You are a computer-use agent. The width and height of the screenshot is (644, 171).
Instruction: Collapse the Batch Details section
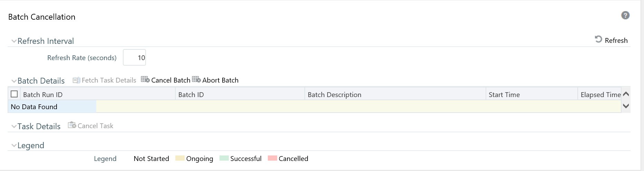point(14,81)
